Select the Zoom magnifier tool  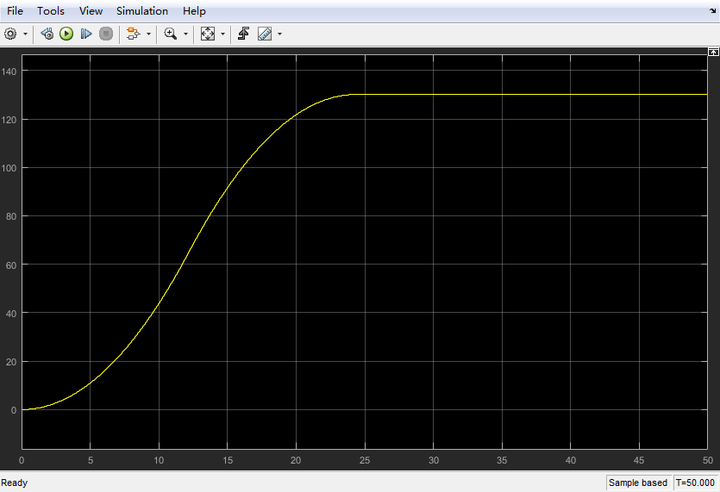[x=170, y=34]
